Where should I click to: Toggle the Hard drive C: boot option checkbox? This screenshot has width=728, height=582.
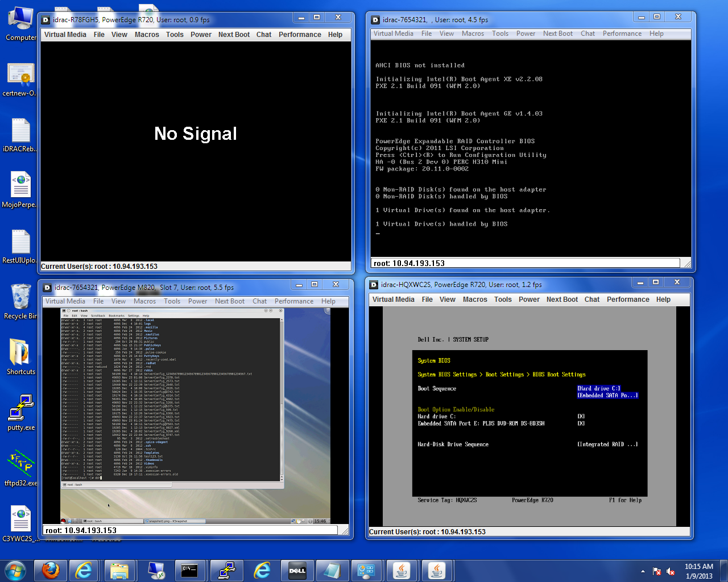(x=581, y=417)
